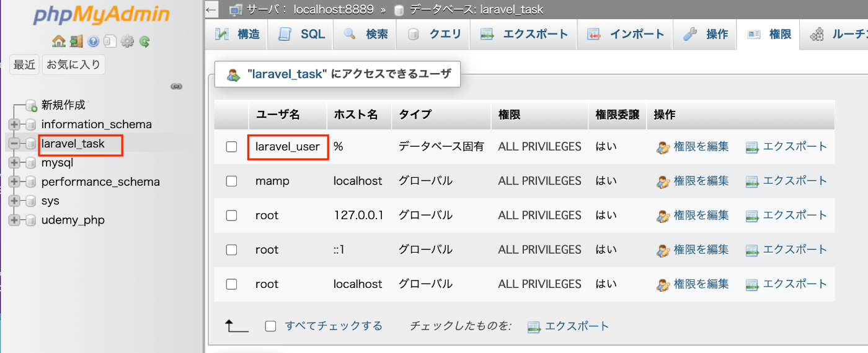Click database icon beside udemy_php
This screenshot has width=868, height=353.
30,220
